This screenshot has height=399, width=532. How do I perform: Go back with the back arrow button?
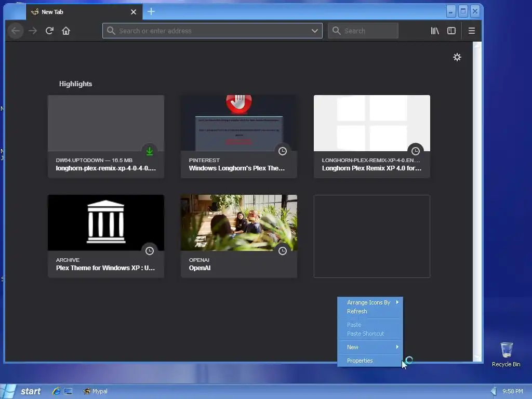point(16,31)
